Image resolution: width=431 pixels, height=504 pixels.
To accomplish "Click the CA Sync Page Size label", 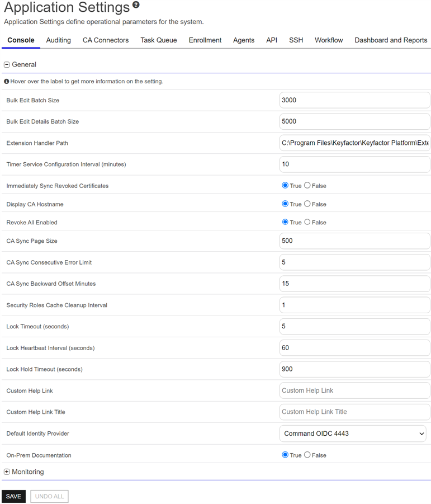I will coord(32,241).
